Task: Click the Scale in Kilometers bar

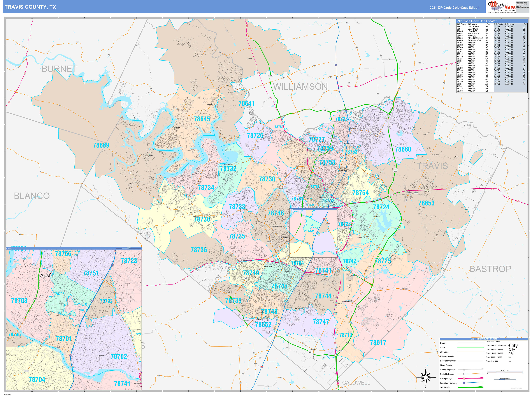Action: 505,380
